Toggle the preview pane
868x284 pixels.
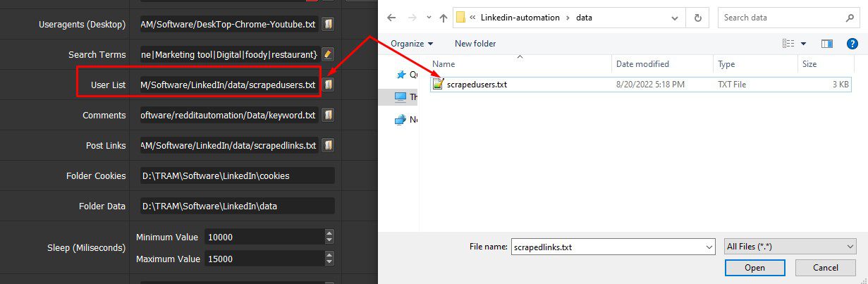tap(827, 44)
